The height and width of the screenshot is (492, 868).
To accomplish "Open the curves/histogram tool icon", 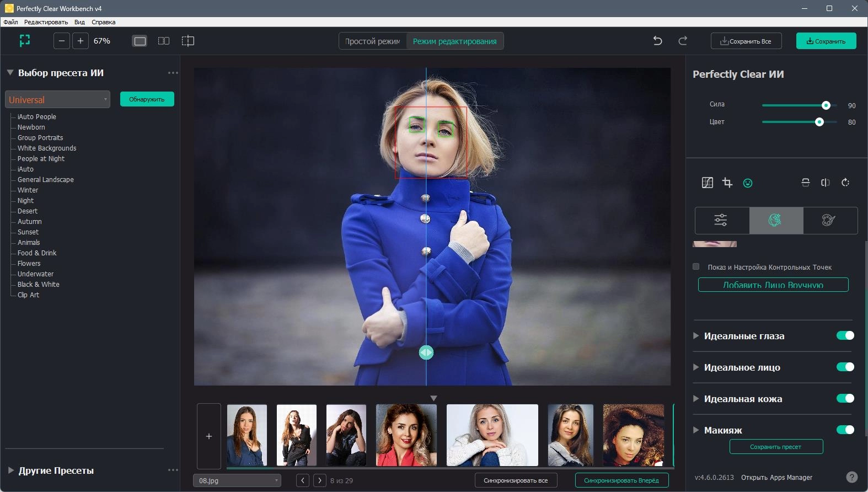I will point(708,183).
